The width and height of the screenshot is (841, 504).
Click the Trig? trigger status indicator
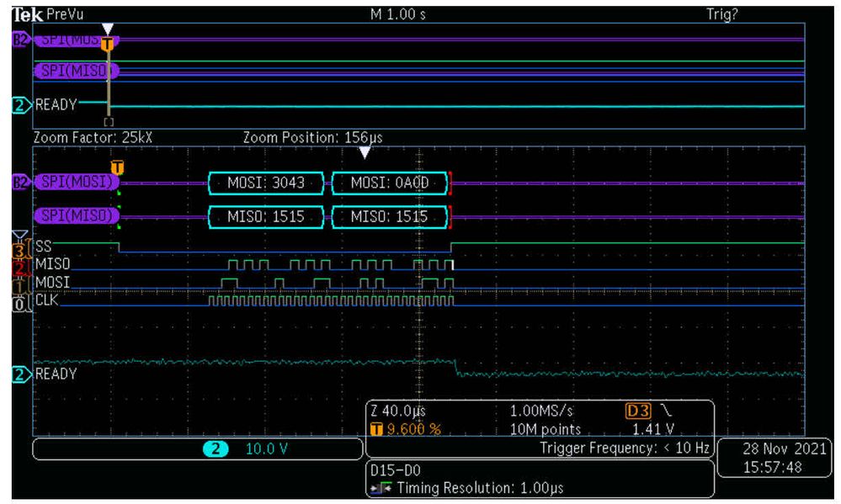[722, 14]
